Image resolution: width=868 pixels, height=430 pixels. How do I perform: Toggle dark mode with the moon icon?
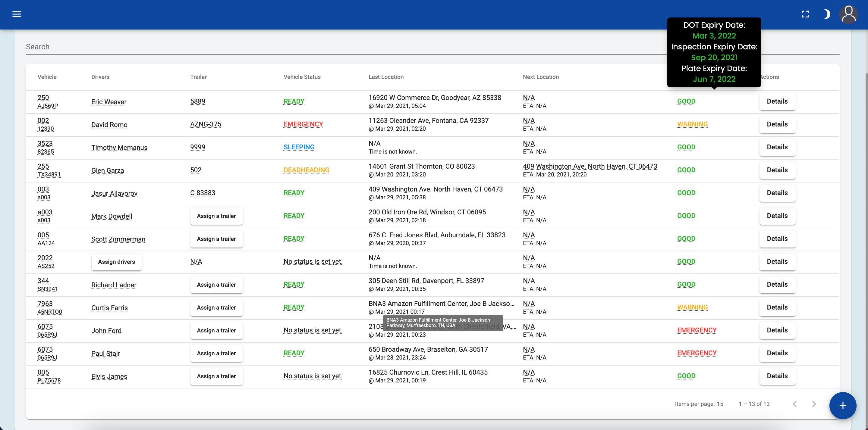[827, 14]
